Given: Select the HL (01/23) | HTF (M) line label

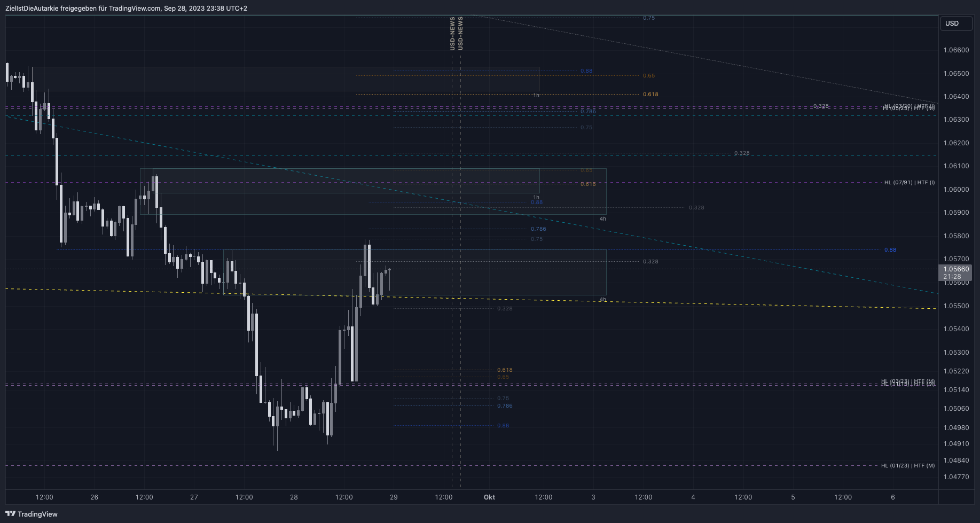Looking at the screenshot, I should pyautogui.click(x=908, y=466).
